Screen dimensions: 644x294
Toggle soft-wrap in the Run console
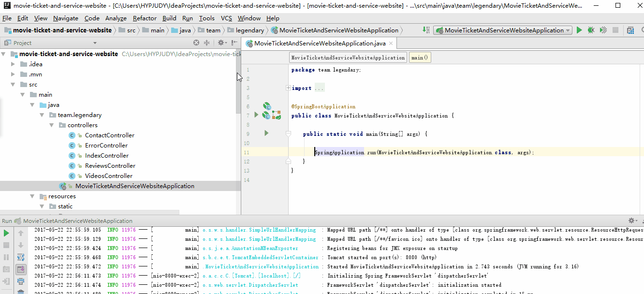(21, 257)
